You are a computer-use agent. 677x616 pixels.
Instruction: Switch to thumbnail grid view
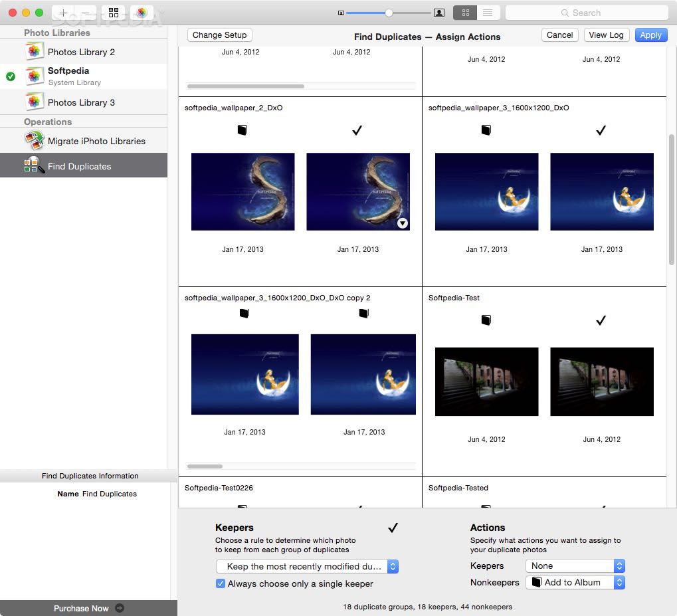pyautogui.click(x=465, y=13)
